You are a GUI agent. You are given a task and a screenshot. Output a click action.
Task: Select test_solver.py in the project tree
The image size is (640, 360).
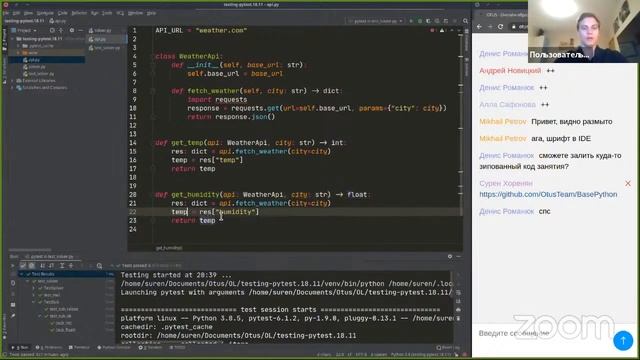click(x=41, y=74)
